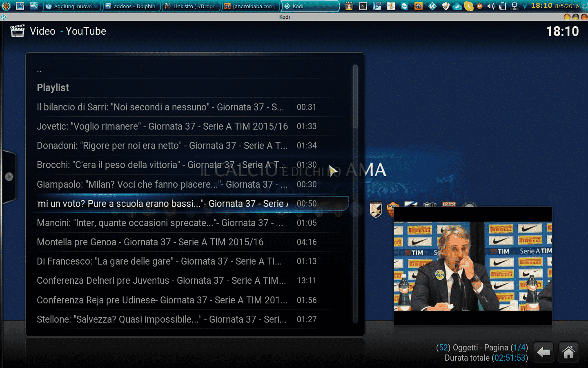Open the TeamViewer tray icon
This screenshot has width=588, height=368.
(x=405, y=6)
